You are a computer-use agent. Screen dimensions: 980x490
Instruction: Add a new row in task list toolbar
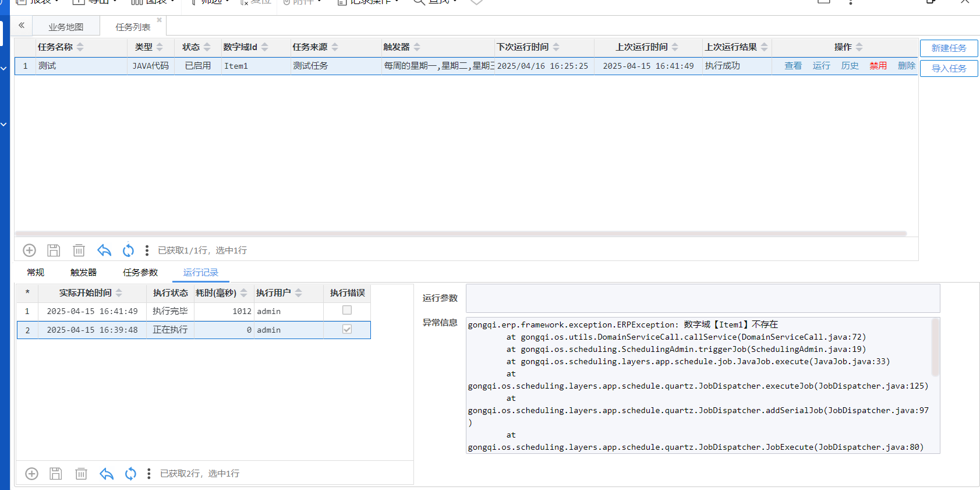29,251
